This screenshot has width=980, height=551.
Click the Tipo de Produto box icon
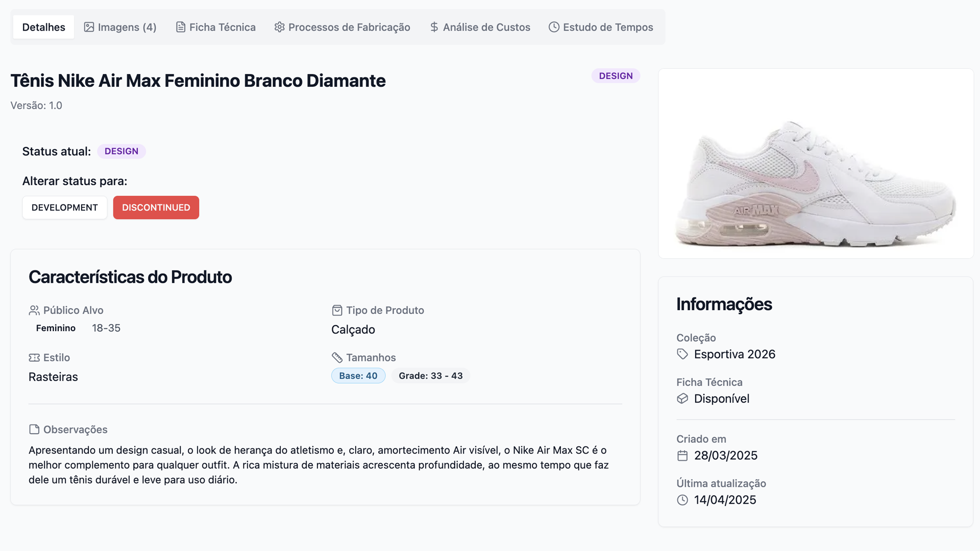coord(337,310)
